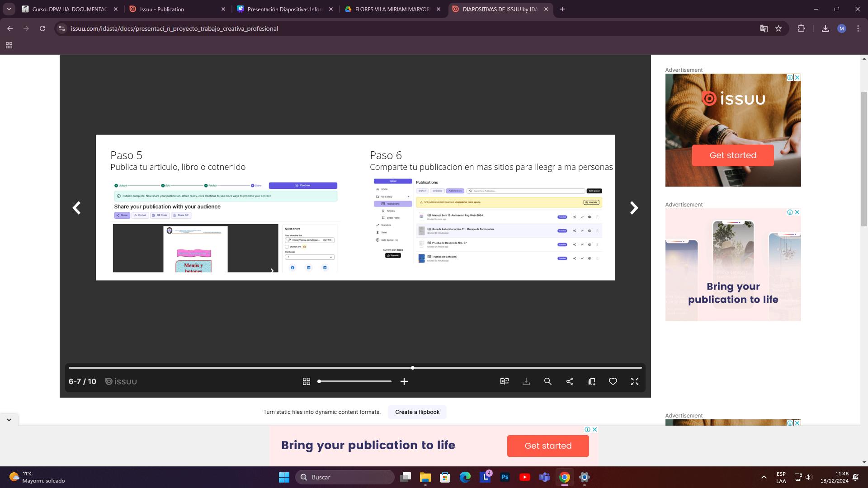Open the share publication icon

(570, 381)
